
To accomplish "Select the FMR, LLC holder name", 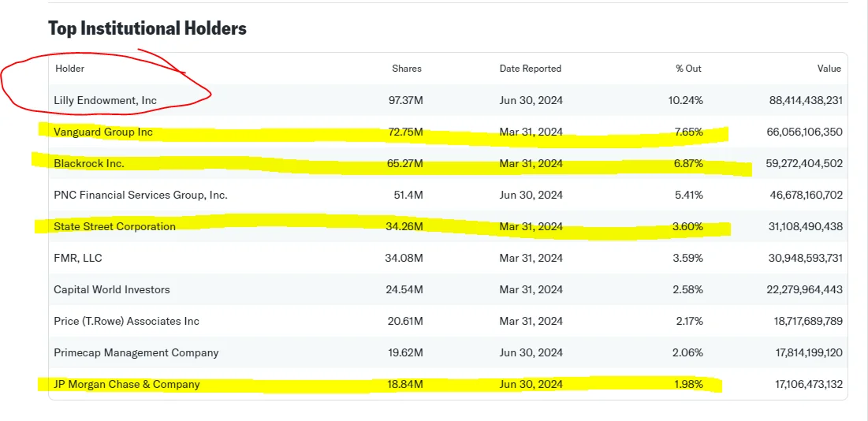I will tap(78, 259).
